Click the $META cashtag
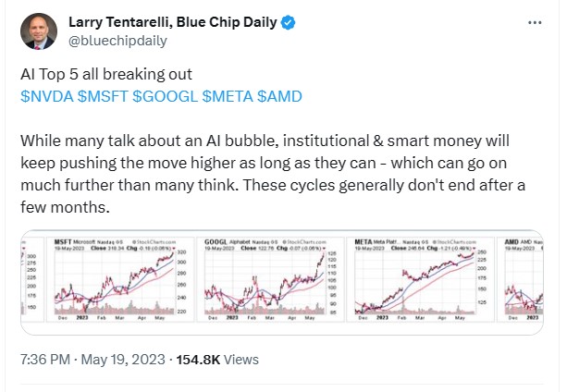Image resolution: width=579 pixels, height=392 pixels. (222, 96)
